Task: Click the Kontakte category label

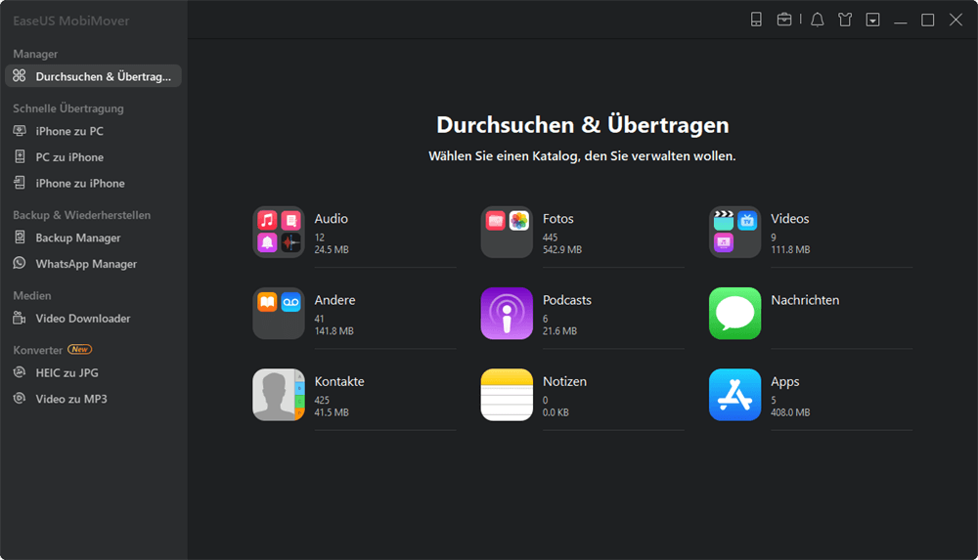Action: click(x=339, y=382)
